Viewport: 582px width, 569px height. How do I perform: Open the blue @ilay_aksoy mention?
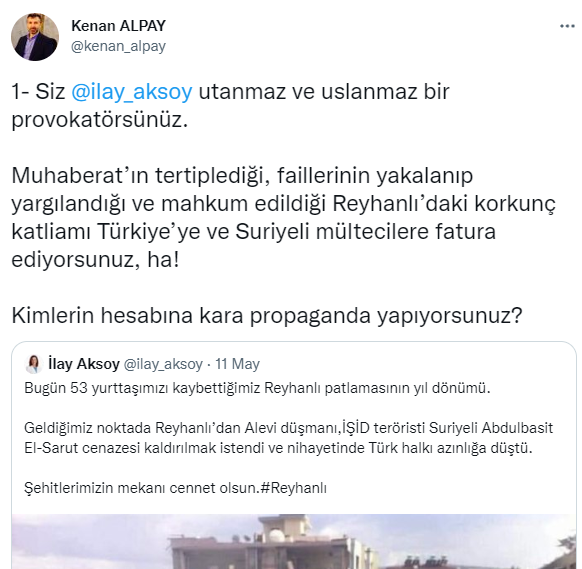(132, 91)
